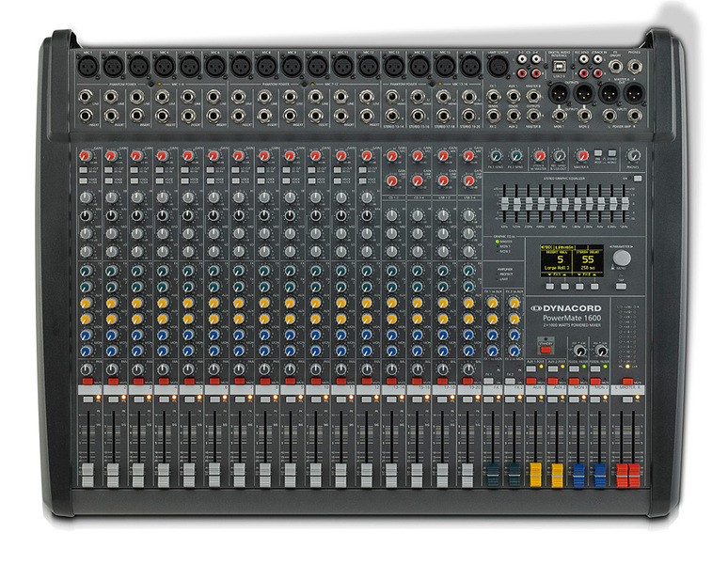Click the PHONES volume knob
The width and height of the screenshot is (728, 564).
click(x=633, y=156)
